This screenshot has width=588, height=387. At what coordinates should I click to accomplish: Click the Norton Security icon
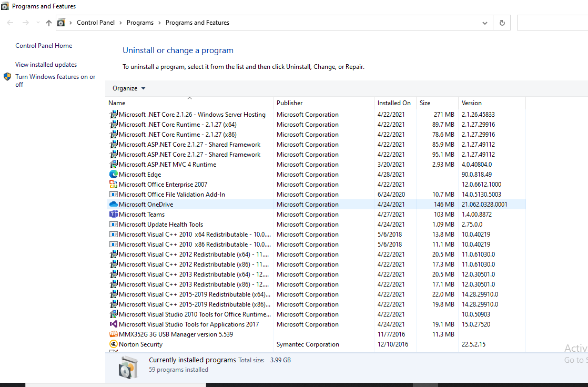(x=113, y=344)
